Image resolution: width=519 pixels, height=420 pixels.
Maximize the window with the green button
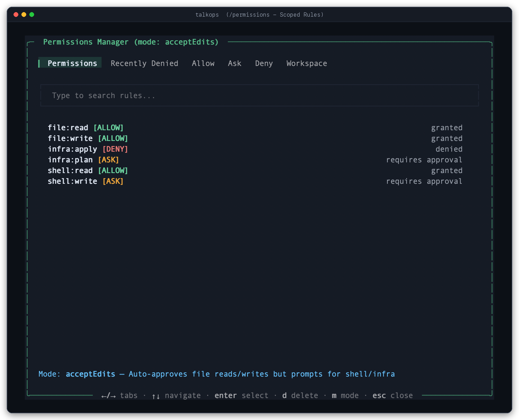(32, 14)
